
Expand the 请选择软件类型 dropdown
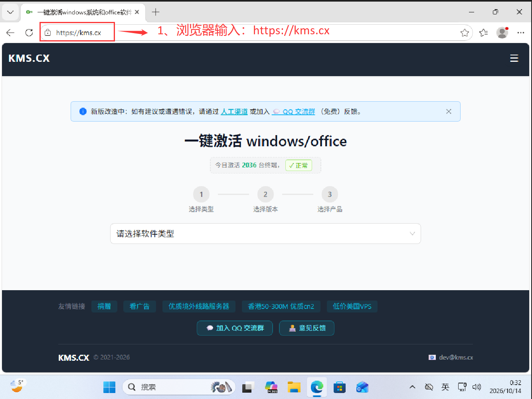265,234
